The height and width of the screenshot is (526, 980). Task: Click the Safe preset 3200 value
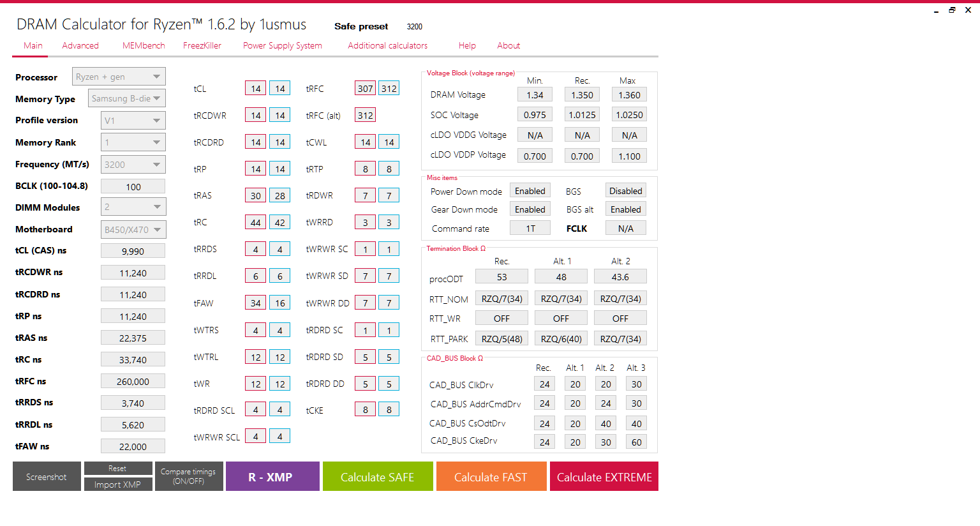coord(415,27)
